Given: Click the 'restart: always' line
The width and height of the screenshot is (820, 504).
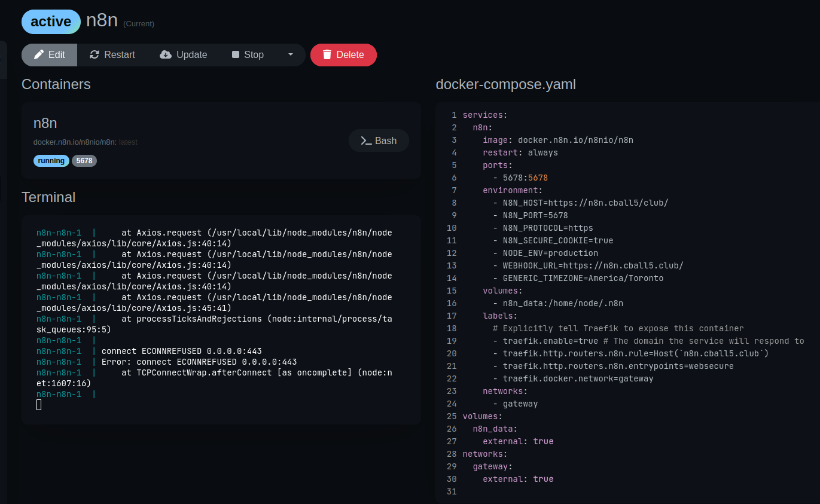Looking at the screenshot, I should (520, 152).
